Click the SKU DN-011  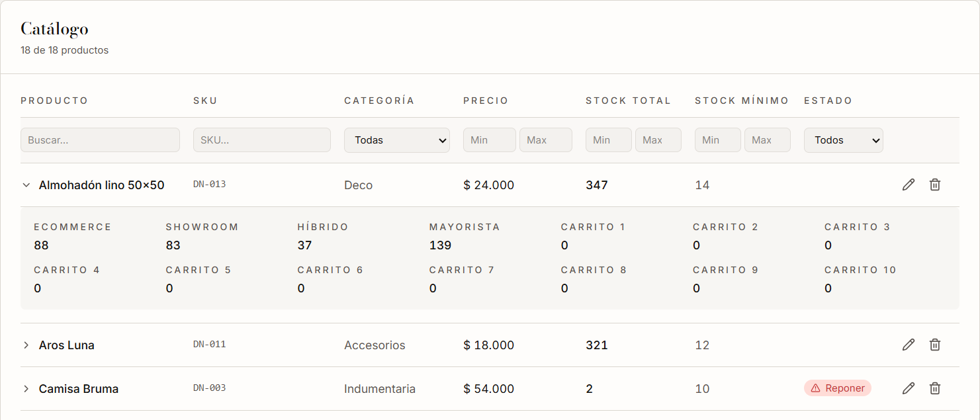coord(210,344)
